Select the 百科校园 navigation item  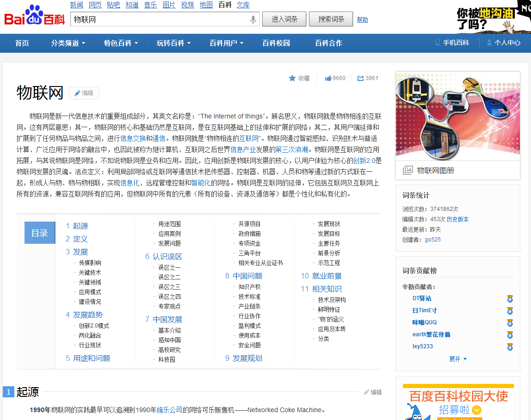[276, 43]
